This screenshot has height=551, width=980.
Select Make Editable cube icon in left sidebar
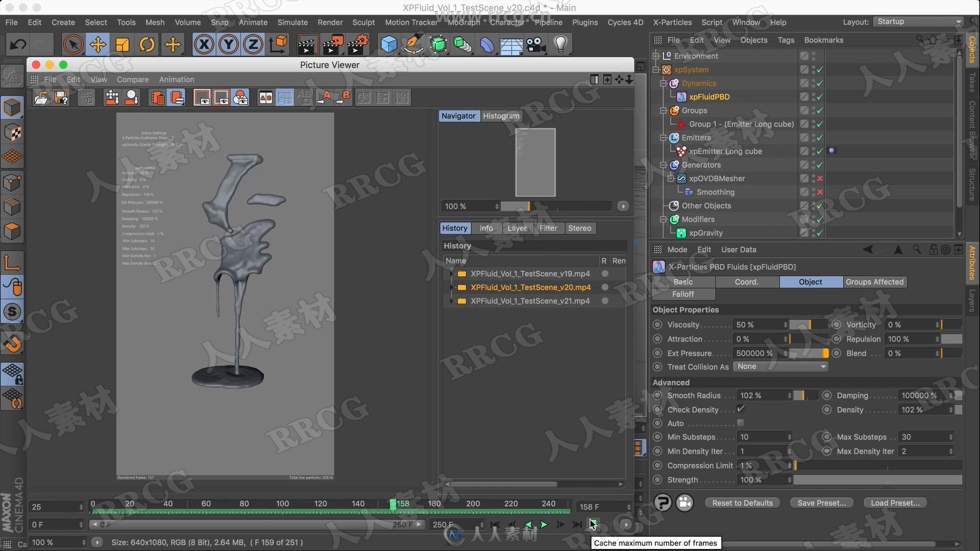[x=12, y=108]
